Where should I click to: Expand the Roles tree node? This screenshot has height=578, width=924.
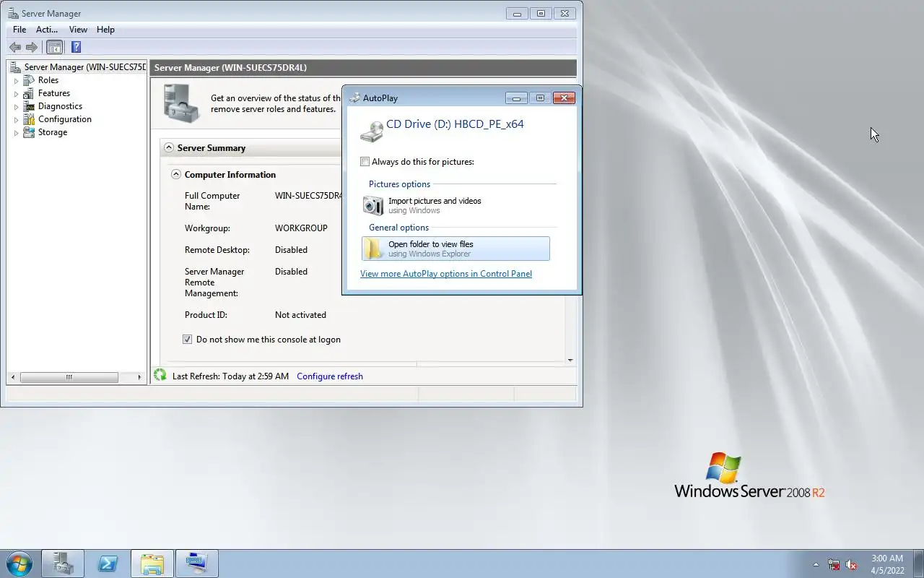(x=16, y=81)
